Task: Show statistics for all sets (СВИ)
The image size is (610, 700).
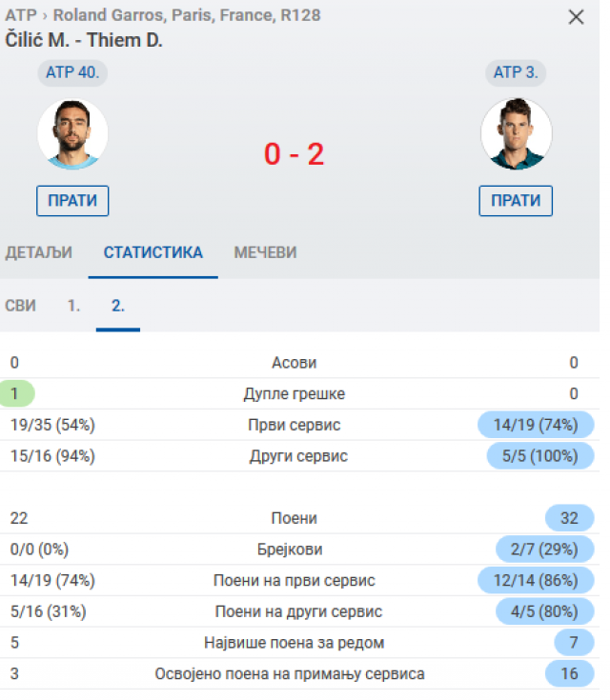Action: (21, 306)
